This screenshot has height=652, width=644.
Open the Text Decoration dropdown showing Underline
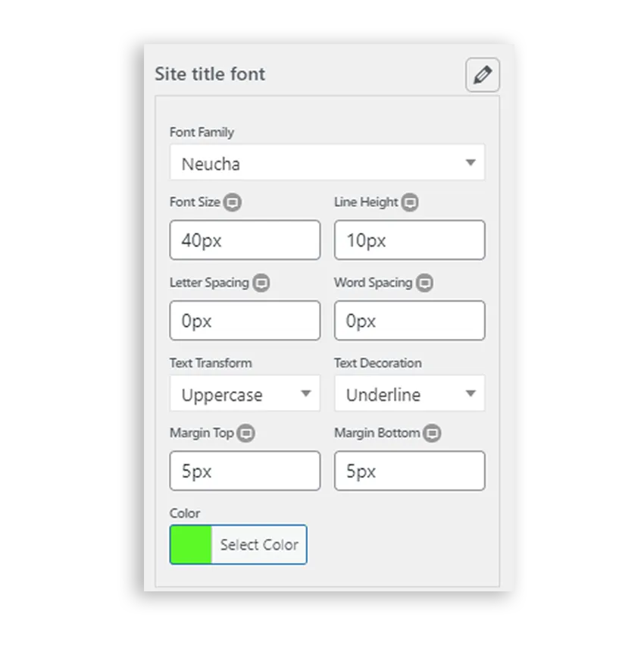[410, 393]
